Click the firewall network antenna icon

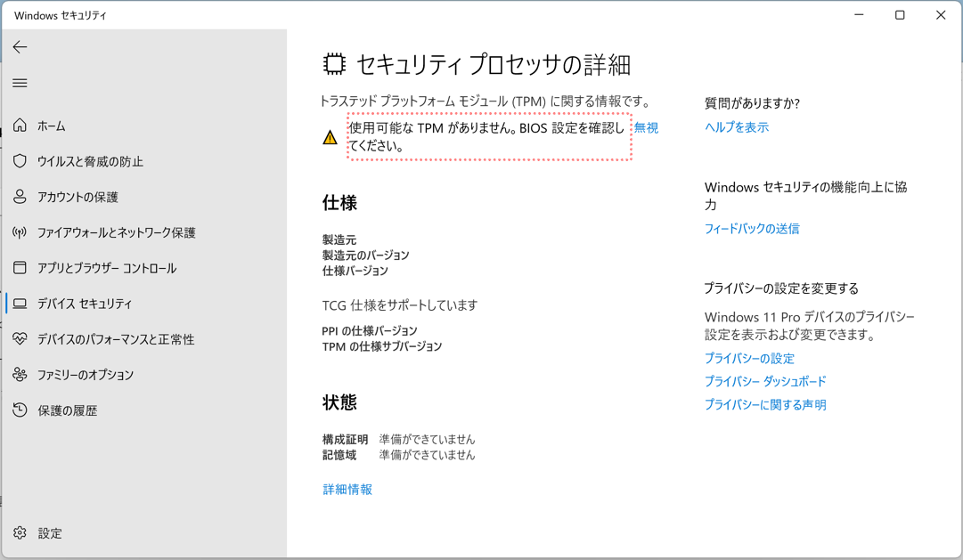point(20,232)
